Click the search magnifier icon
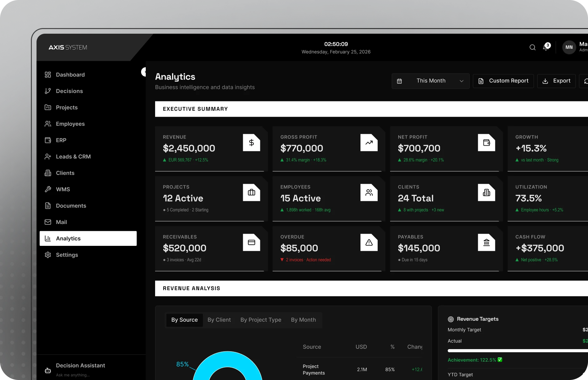Screen dimensions: 588x380 532,47
